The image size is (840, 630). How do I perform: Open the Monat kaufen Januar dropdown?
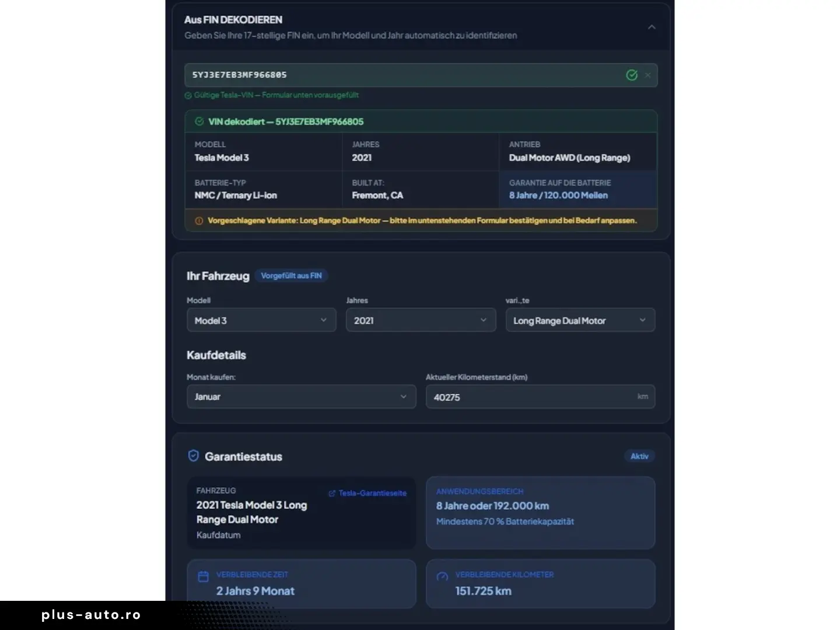point(301,397)
